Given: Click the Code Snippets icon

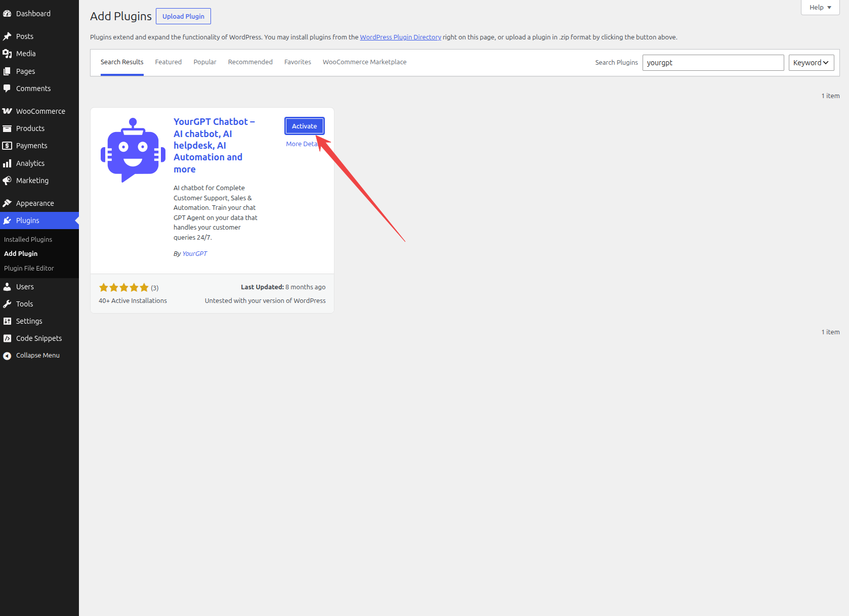Looking at the screenshot, I should [7, 338].
